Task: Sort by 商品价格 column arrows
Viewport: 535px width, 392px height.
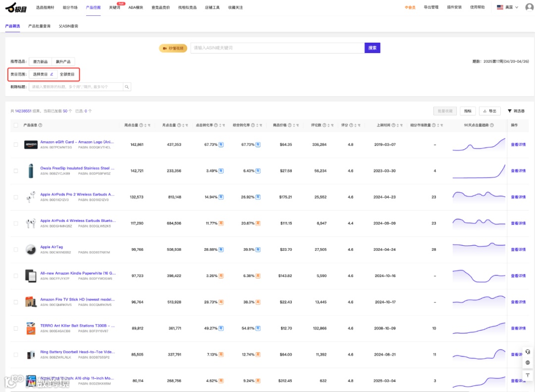Action: (x=294, y=125)
